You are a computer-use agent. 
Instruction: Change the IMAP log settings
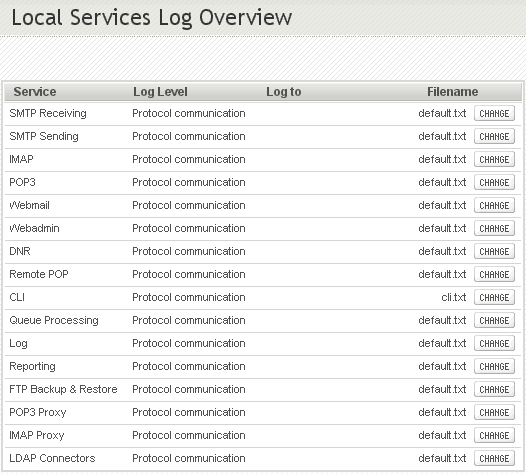(x=494, y=159)
